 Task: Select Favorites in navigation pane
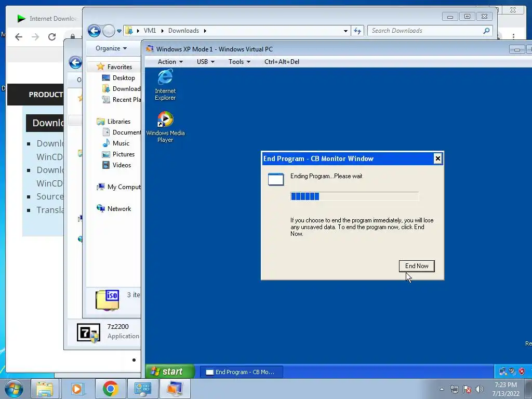click(x=119, y=67)
